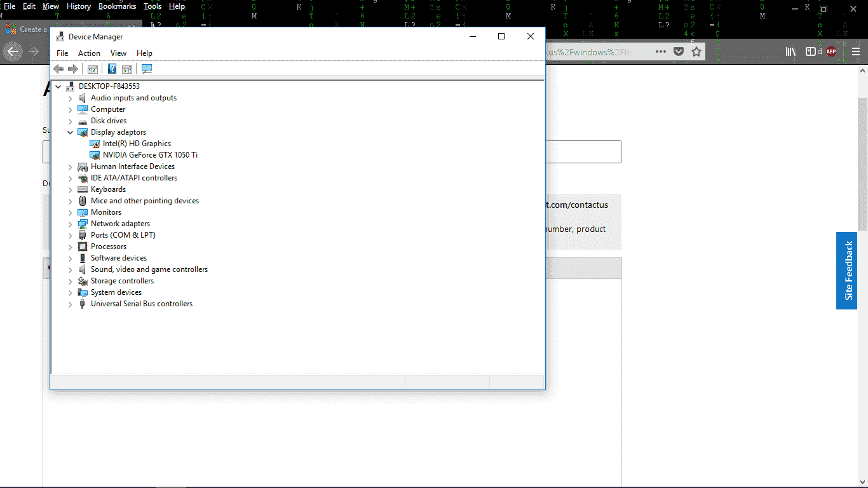The image size is (868, 488).
Task: Select Intel(R) HD Graphics warning device icon
Action: (x=95, y=144)
